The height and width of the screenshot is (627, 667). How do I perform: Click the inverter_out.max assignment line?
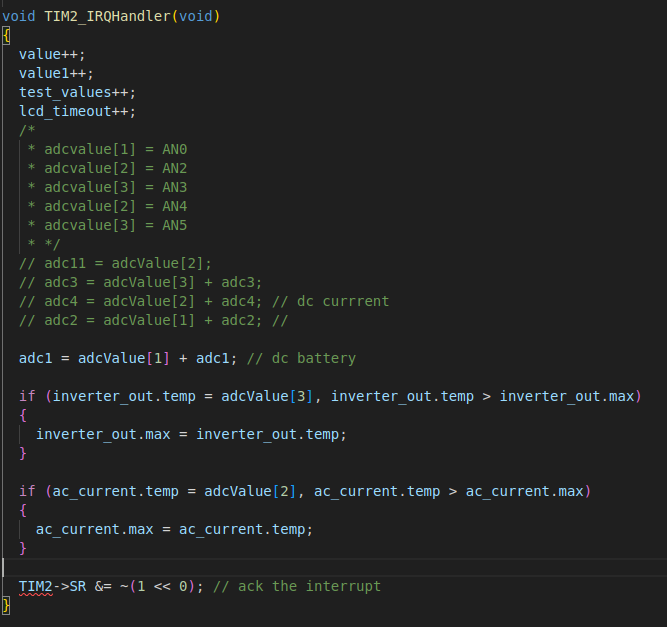pos(191,434)
